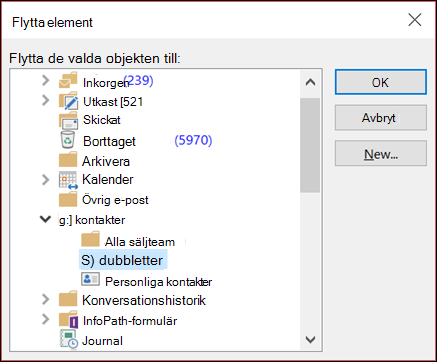Expand the Kalender folder
The height and width of the screenshot is (362, 437).
click(x=46, y=180)
